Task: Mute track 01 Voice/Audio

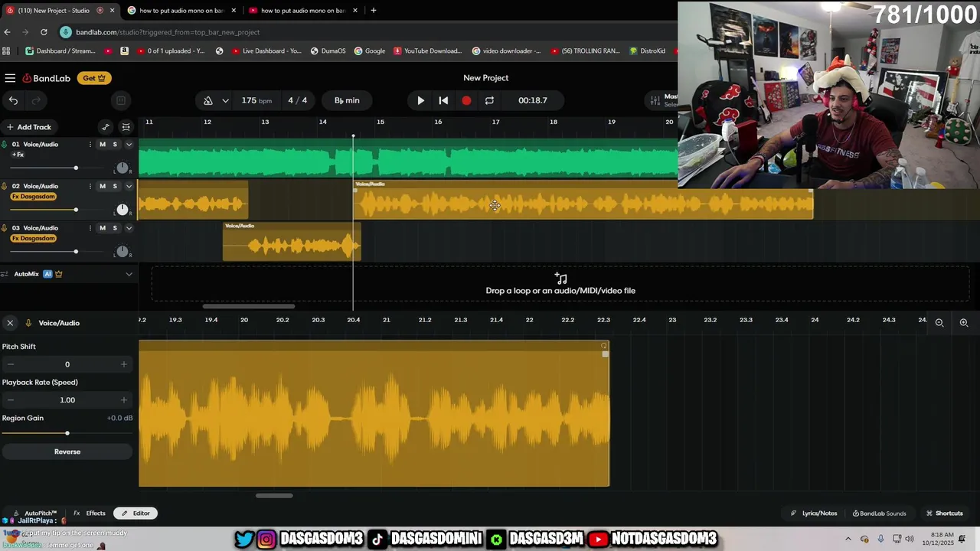Action: 103,145
